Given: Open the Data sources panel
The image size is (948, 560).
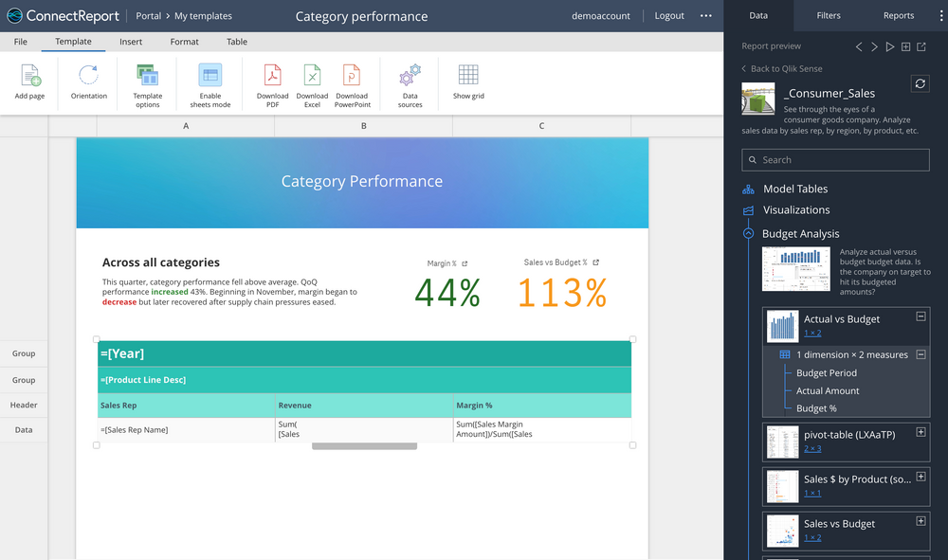Looking at the screenshot, I should click(x=410, y=83).
